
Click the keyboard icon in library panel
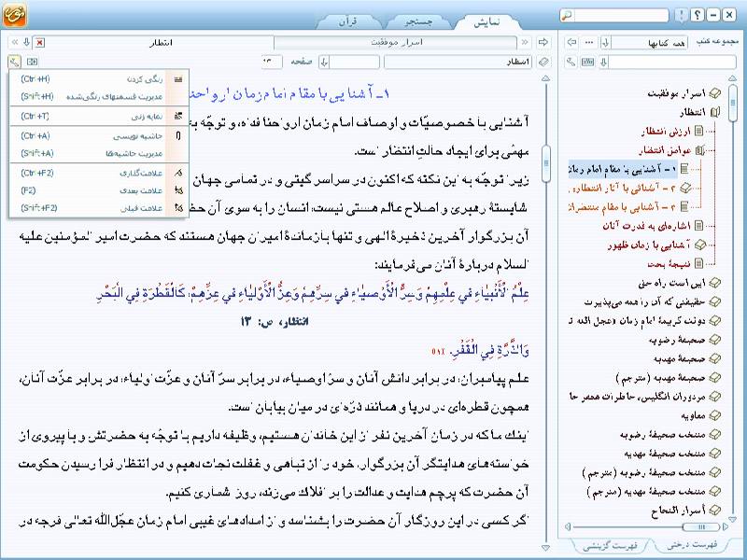pyautogui.click(x=588, y=62)
